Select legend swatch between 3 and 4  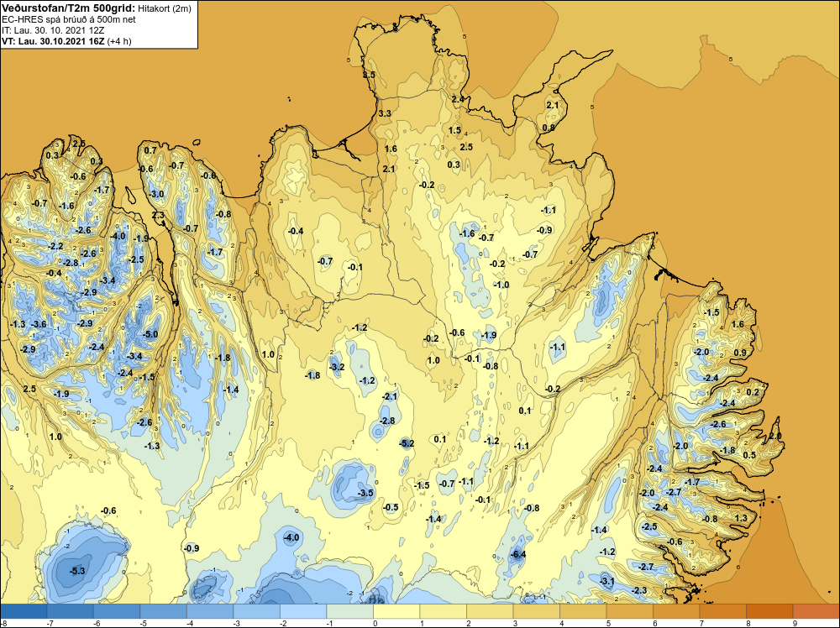click(x=536, y=610)
